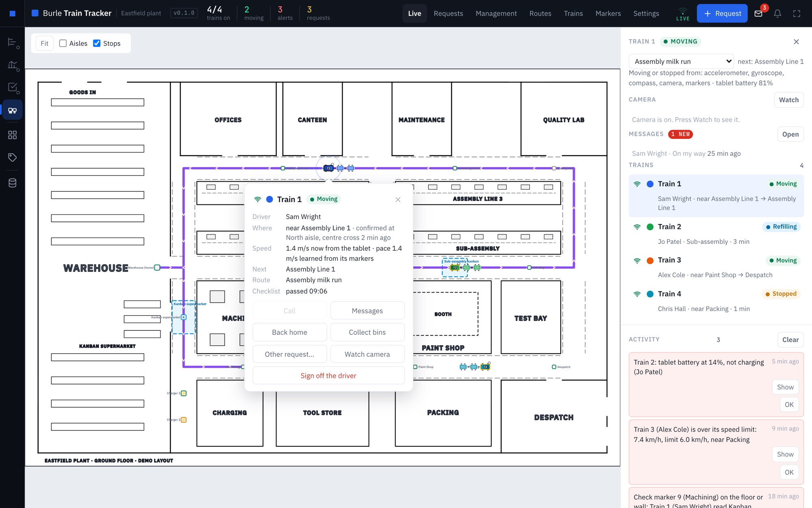The width and height of the screenshot is (812, 508).
Task: Click Fit to fit the map
Action: coord(44,43)
